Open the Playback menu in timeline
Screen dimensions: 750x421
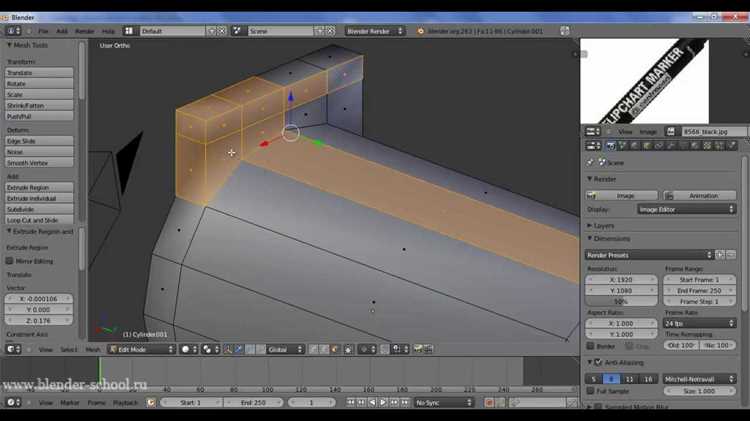click(125, 403)
